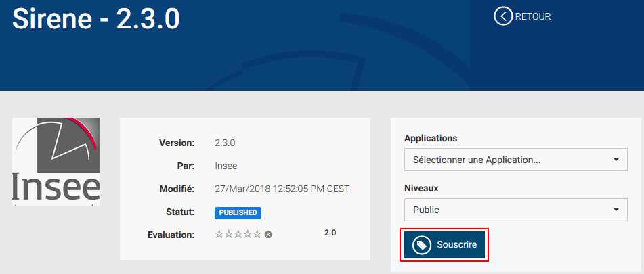Click the evaluation score 2.0
The width and height of the screenshot is (644, 274).
click(x=330, y=233)
